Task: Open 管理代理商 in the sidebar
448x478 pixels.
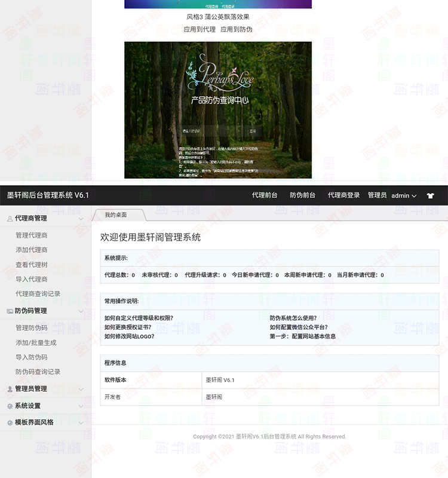Action: 32,235
